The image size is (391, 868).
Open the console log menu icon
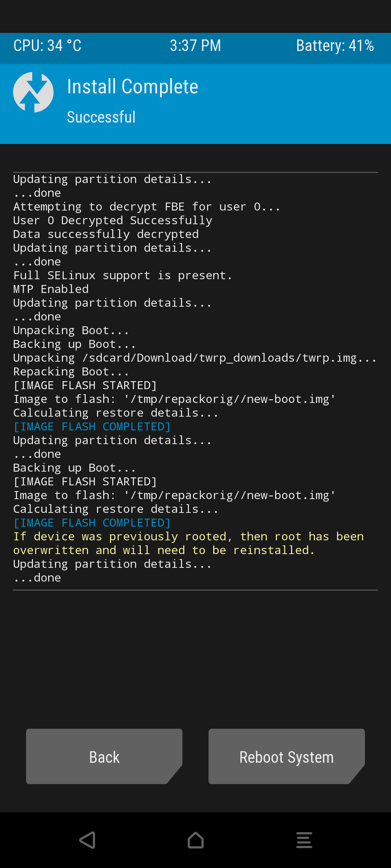304,840
